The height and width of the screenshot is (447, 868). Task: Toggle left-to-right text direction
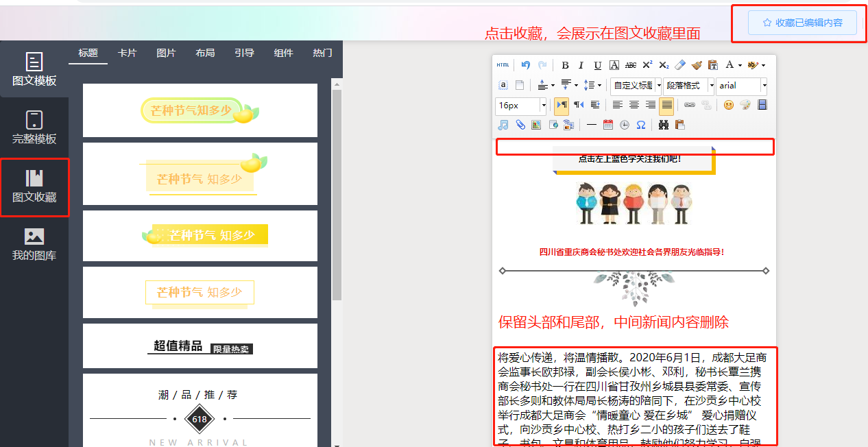(562, 105)
